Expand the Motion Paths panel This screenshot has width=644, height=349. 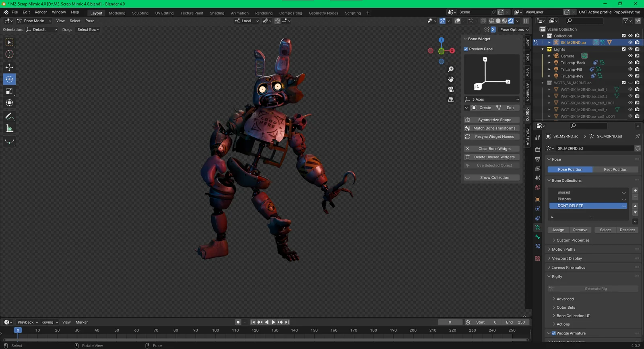(x=563, y=249)
